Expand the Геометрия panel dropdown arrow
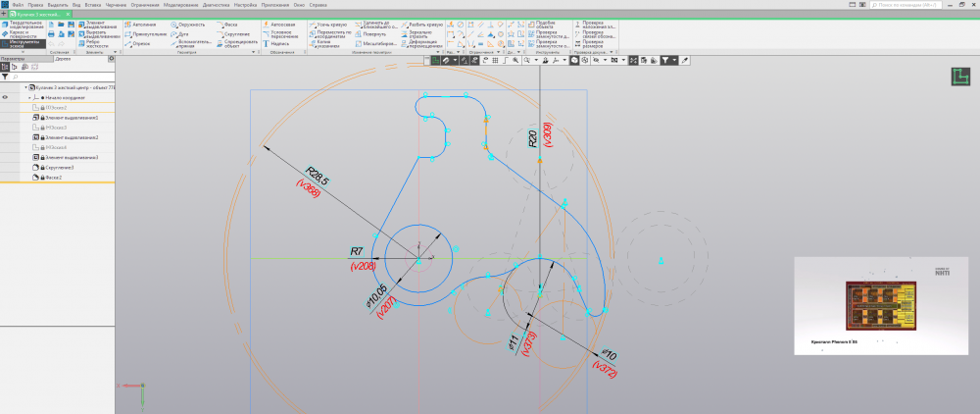The height and width of the screenshot is (414, 980). (x=254, y=52)
